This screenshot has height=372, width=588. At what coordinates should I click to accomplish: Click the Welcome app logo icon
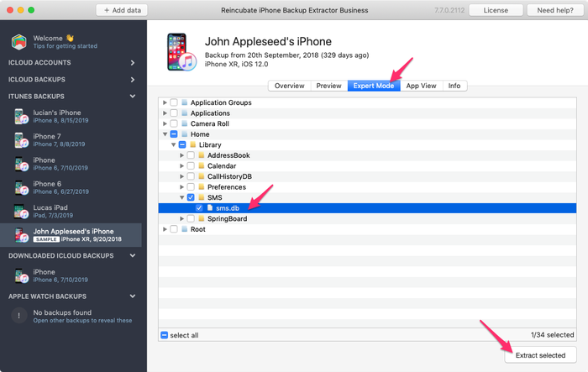tap(18, 42)
